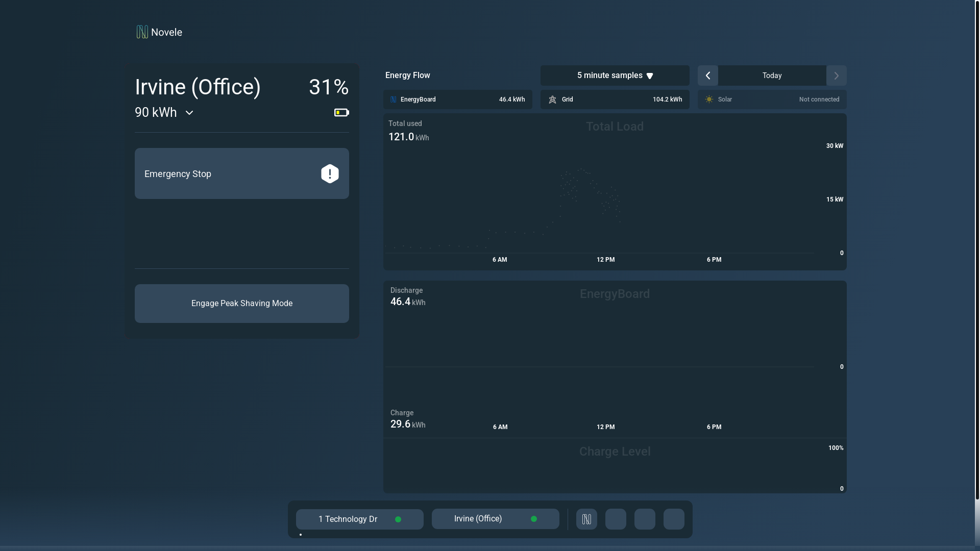Click the Grid power tower icon

pos(552,99)
